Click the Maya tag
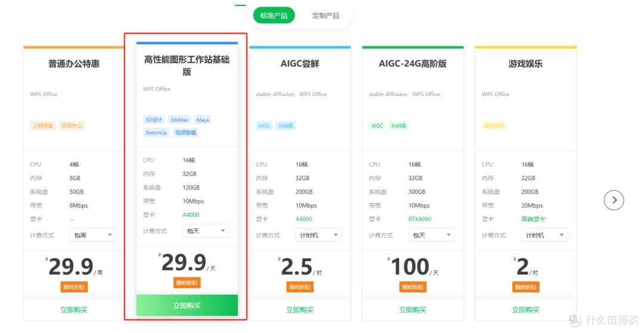 (x=203, y=119)
